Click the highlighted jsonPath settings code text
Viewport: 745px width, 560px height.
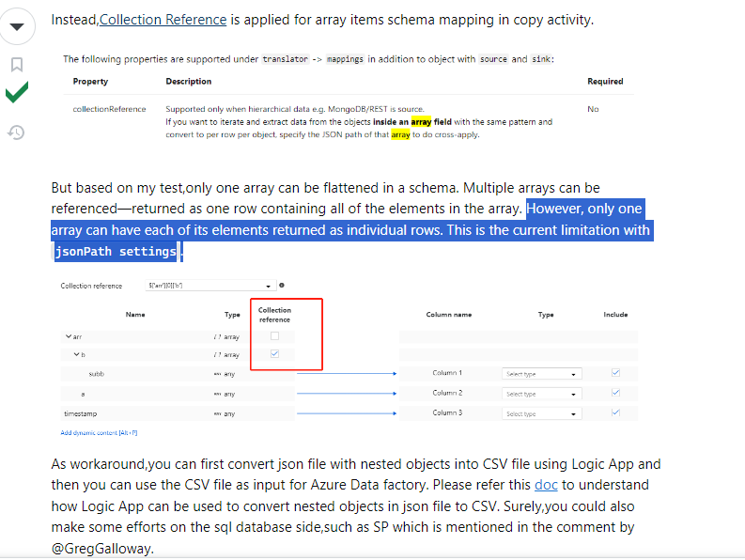[x=116, y=251]
